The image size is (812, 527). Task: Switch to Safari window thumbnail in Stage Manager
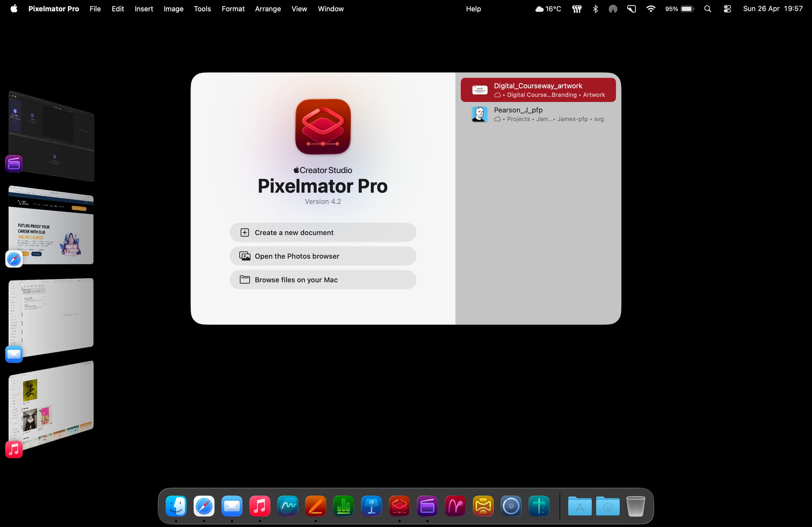point(51,225)
